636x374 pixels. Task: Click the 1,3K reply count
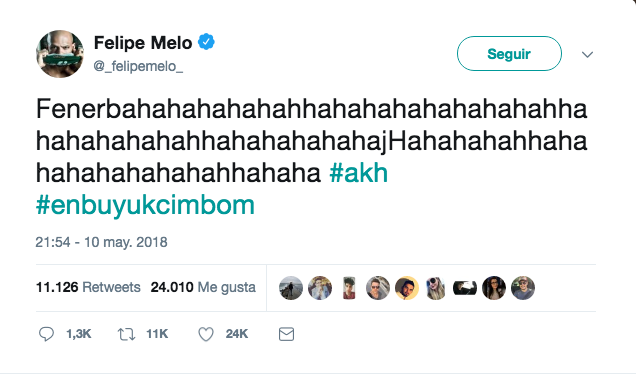(x=79, y=334)
